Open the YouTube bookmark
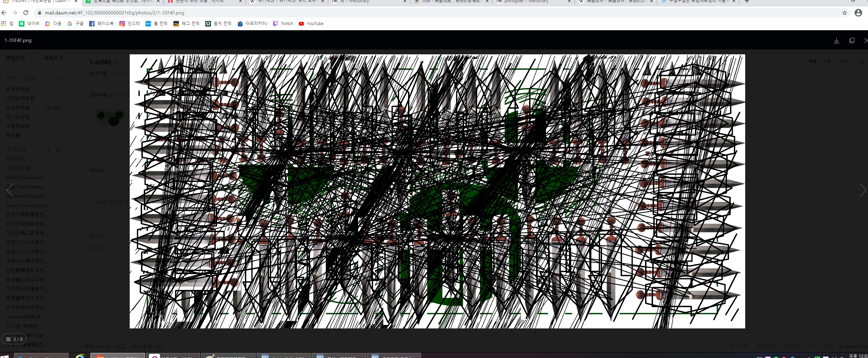This screenshot has height=358, width=868. (x=311, y=23)
